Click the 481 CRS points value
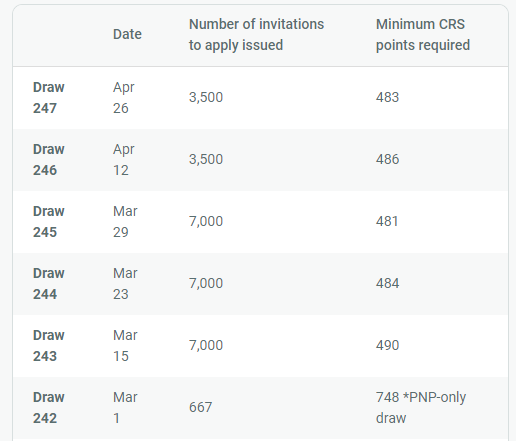This screenshot has width=516, height=441. [x=387, y=221]
